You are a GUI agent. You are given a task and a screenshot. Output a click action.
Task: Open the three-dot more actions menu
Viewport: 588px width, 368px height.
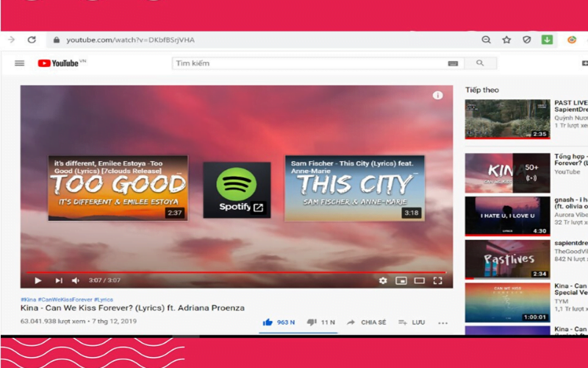click(443, 323)
